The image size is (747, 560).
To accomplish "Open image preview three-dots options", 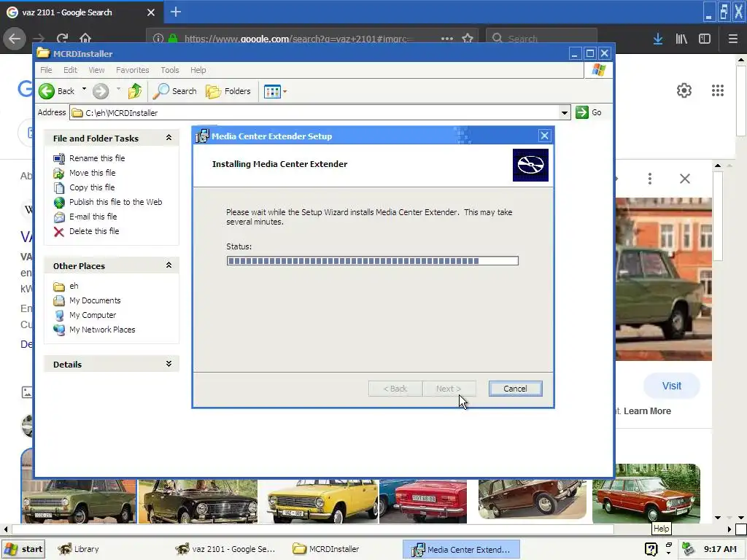I will [x=650, y=179].
